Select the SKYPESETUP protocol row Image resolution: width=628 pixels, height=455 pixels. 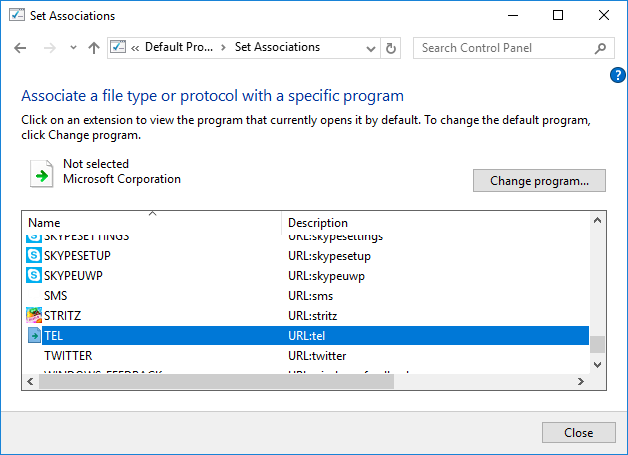(307, 256)
